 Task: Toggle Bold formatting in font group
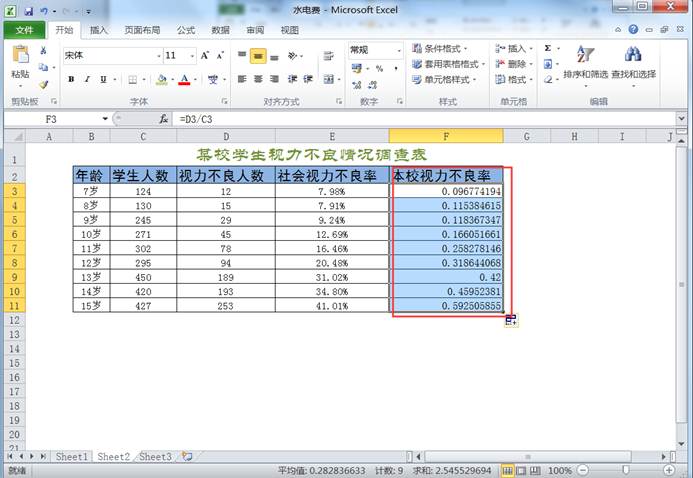(x=73, y=79)
